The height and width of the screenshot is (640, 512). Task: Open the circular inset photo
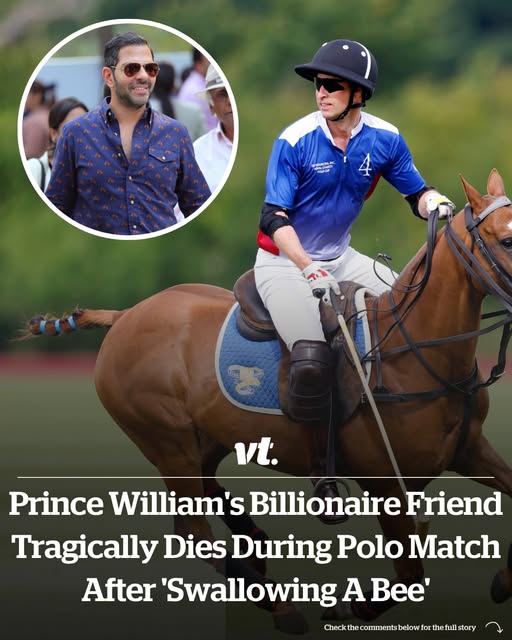pos(128,129)
